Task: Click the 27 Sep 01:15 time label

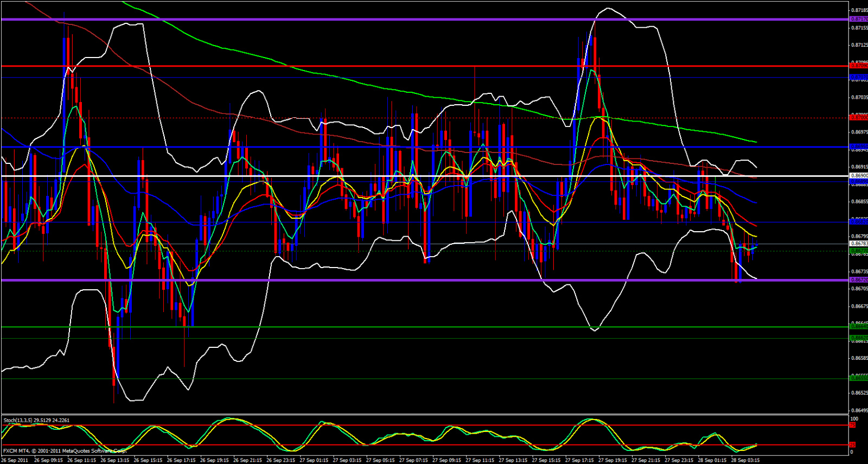Action: (314, 460)
